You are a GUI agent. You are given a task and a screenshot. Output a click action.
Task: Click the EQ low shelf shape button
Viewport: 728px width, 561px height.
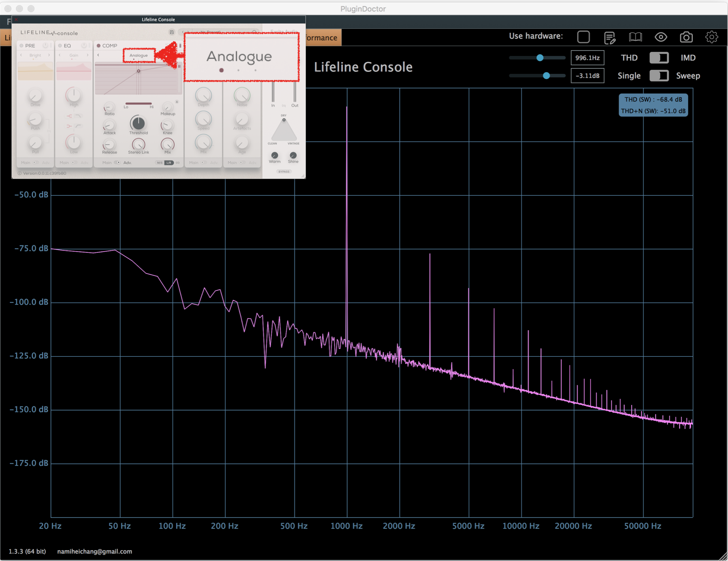click(x=69, y=126)
